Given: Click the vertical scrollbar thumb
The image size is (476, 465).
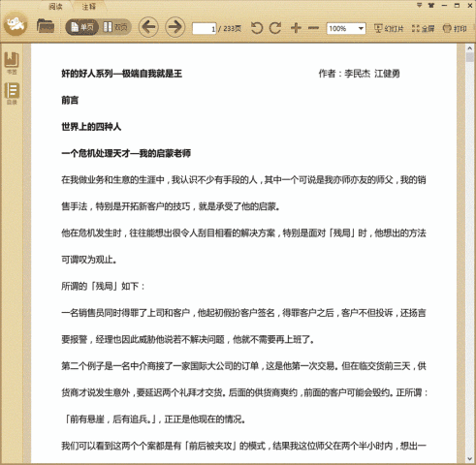Looking at the screenshot, I should click(470, 57).
